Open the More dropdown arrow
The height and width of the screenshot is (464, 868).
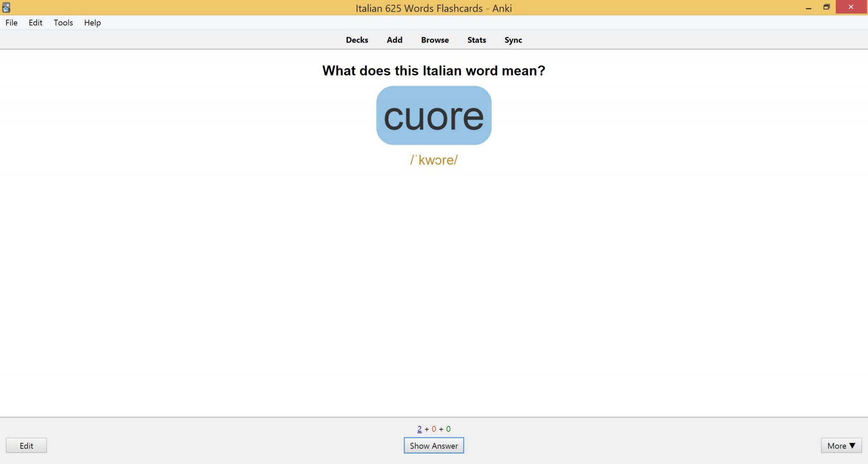pos(852,446)
